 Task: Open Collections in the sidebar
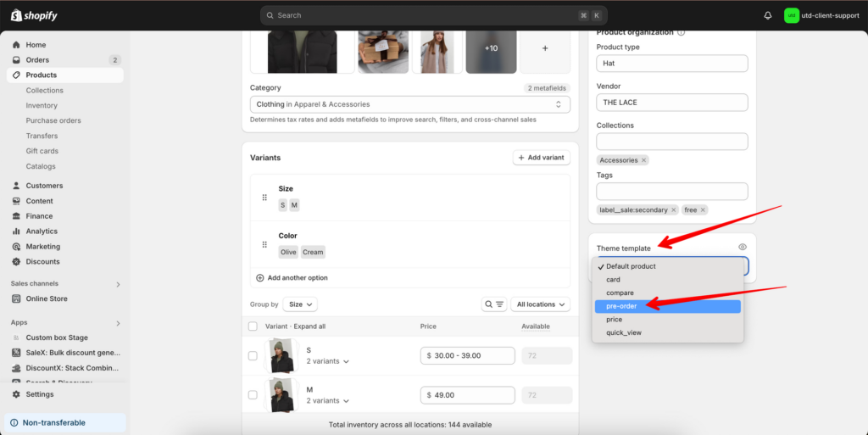[44, 90]
